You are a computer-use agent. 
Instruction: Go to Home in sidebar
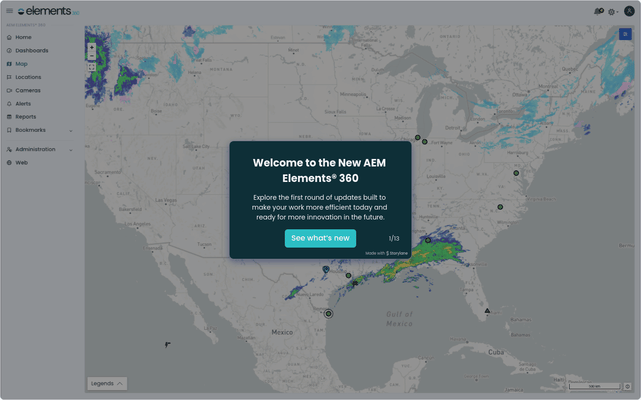click(x=23, y=37)
